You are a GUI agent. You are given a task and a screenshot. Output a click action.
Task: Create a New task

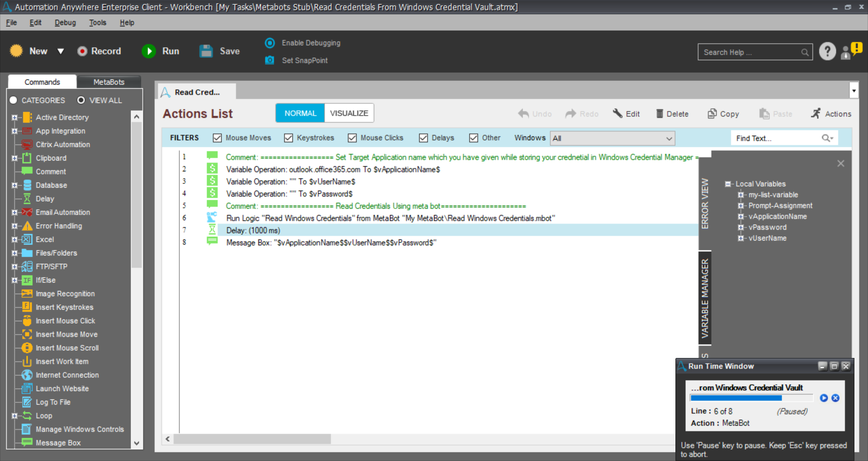click(x=29, y=52)
